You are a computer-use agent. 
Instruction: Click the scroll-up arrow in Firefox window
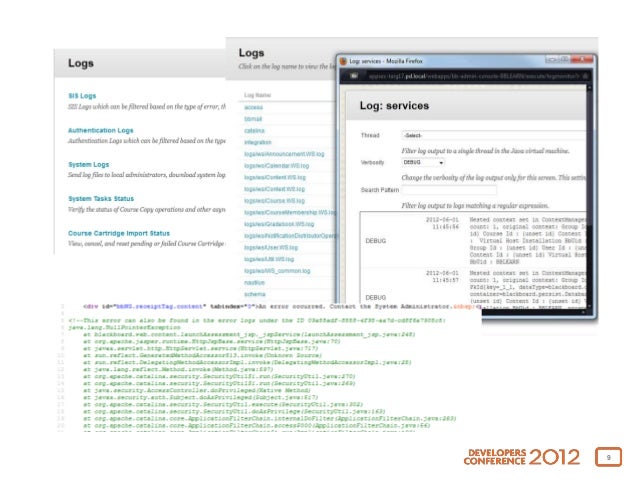tap(589, 87)
